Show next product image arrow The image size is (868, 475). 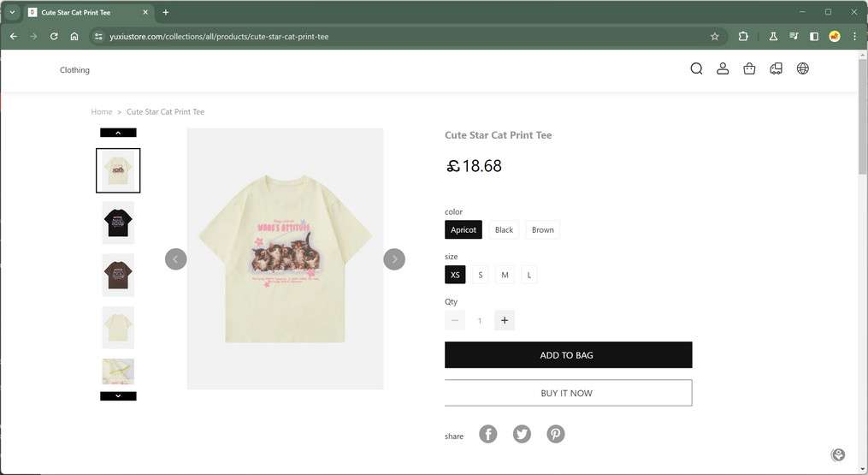click(x=394, y=258)
